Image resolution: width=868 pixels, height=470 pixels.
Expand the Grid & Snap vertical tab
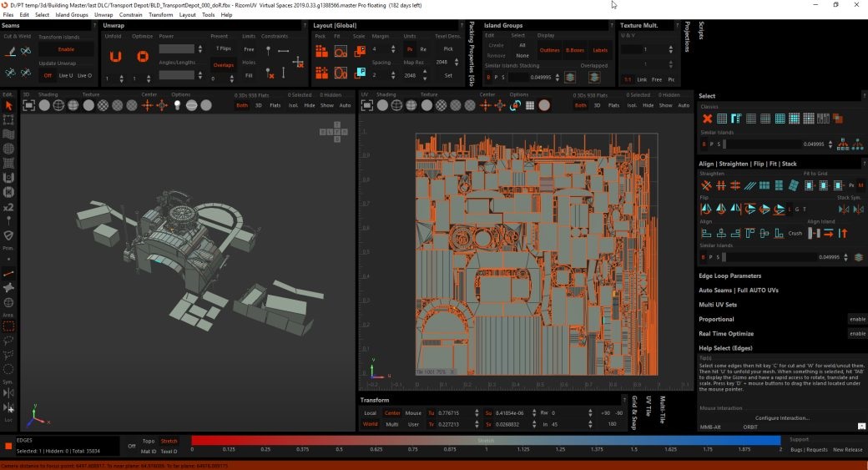coord(634,412)
